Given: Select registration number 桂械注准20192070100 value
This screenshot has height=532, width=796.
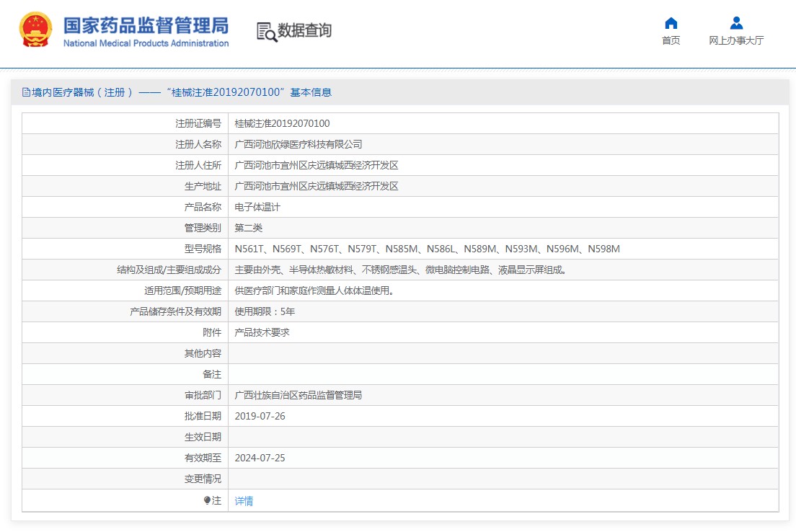Looking at the screenshot, I should [282, 123].
